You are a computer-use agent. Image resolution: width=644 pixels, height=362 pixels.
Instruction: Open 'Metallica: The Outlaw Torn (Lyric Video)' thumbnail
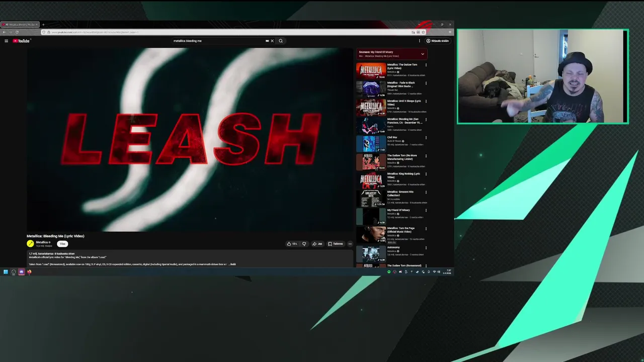pos(371,71)
